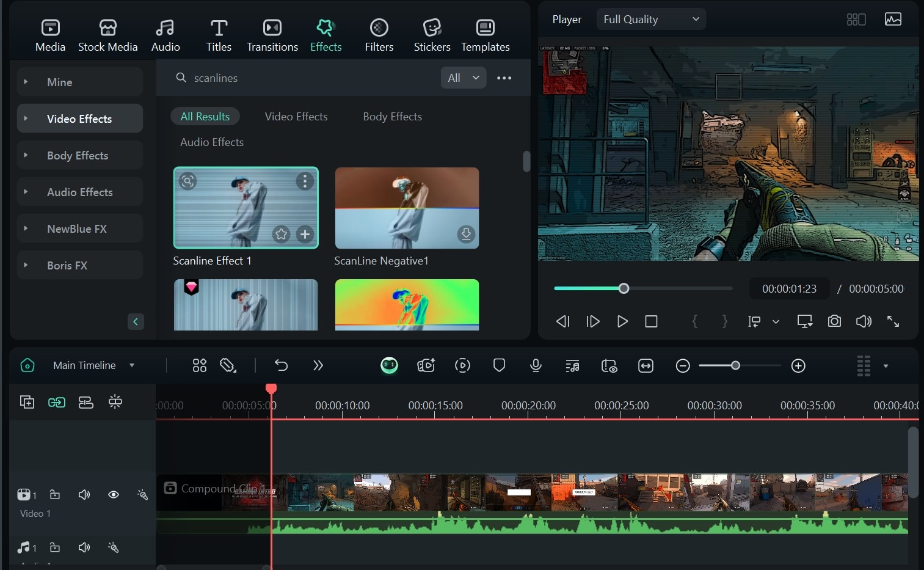Open the Effects tab
Screen dimensions: 924x570
click(326, 35)
